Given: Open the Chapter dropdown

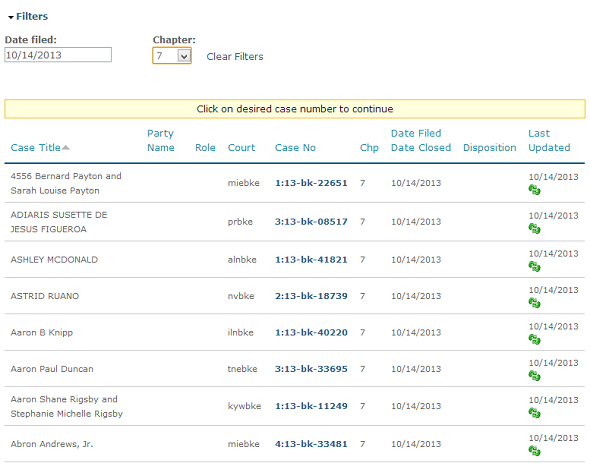Looking at the screenshot, I should [x=172, y=56].
